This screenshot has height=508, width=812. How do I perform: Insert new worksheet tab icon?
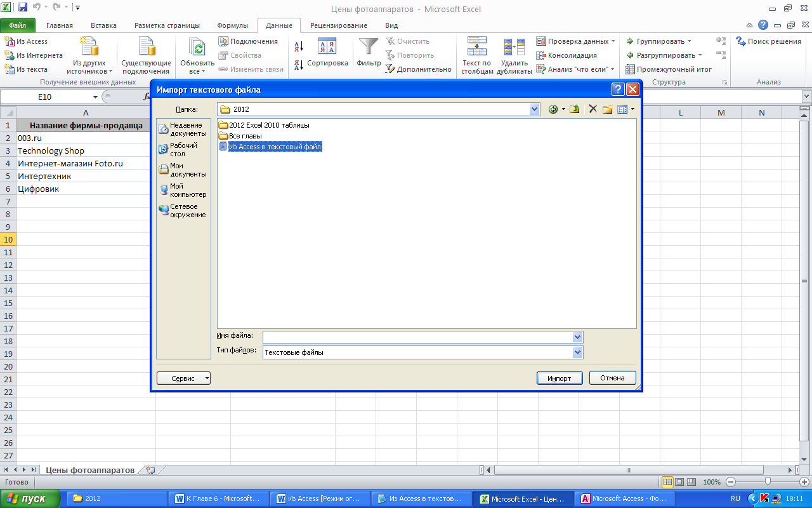tap(150, 470)
